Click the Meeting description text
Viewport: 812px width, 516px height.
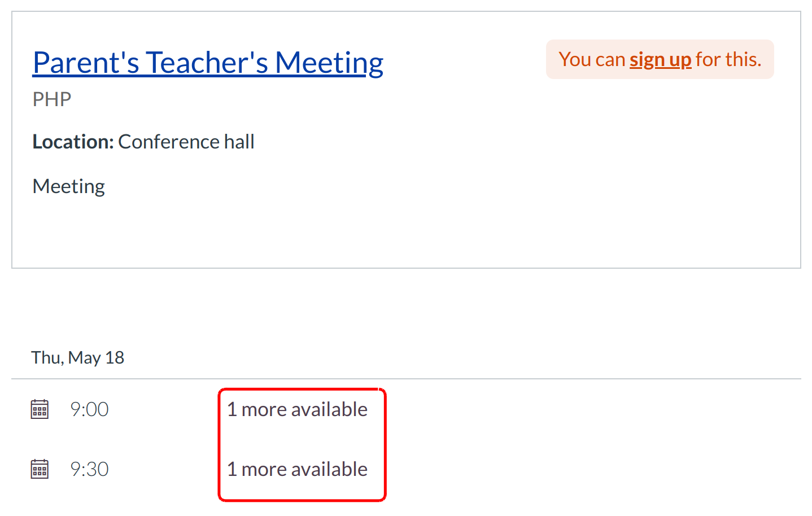point(68,186)
